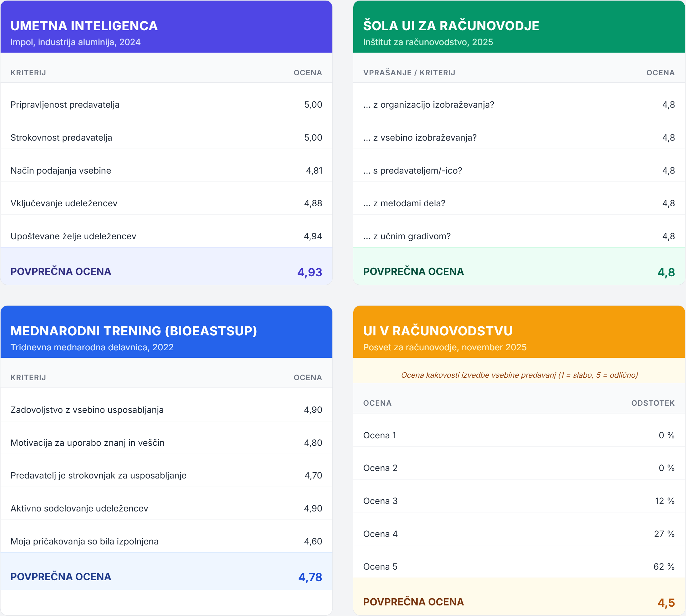Click the 4,81 score for Način podajanja vsebine
The width and height of the screenshot is (686, 616).
click(314, 170)
